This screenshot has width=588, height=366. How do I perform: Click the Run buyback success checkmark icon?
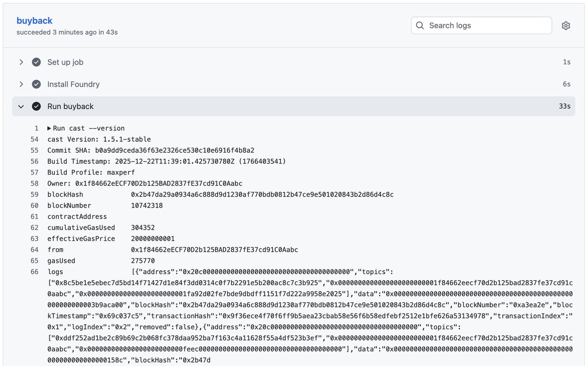(36, 106)
